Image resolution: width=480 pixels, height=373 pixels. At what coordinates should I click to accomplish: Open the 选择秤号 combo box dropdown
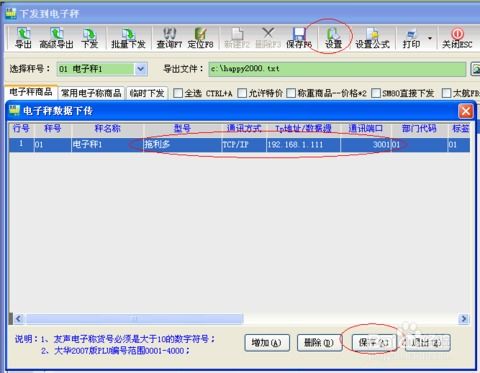pyautogui.click(x=141, y=69)
